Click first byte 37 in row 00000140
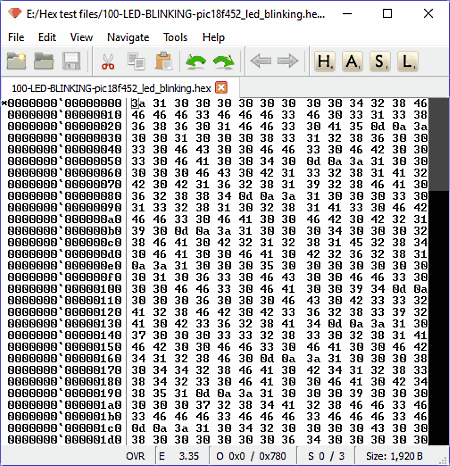 [138, 335]
